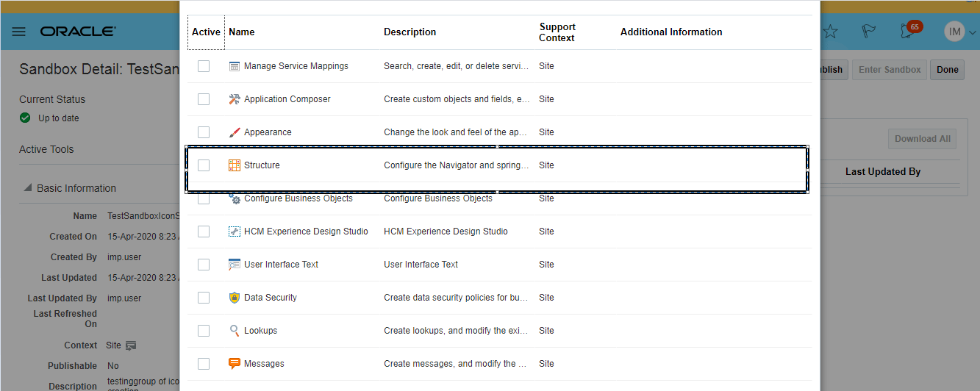Click the Lookups magnifier icon
The image size is (980, 391).
click(x=235, y=331)
